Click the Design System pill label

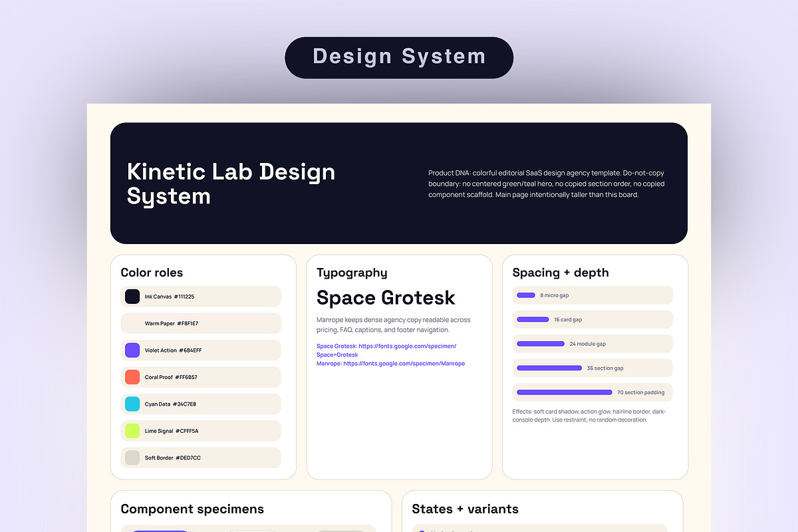pyautogui.click(x=399, y=57)
